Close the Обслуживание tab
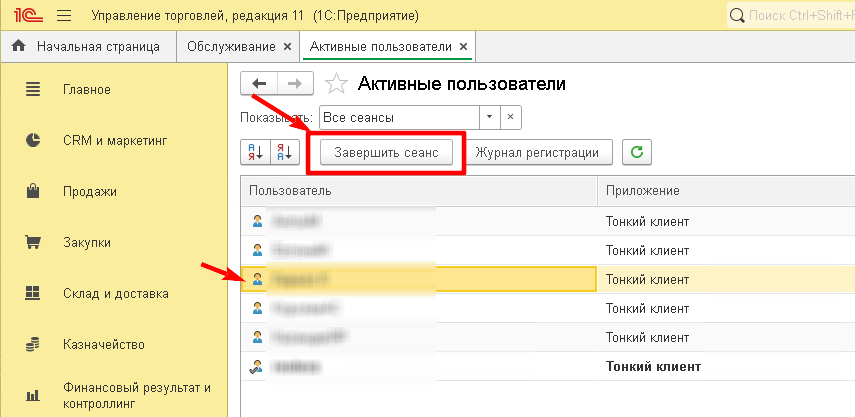The width and height of the screenshot is (855, 417). point(288,47)
